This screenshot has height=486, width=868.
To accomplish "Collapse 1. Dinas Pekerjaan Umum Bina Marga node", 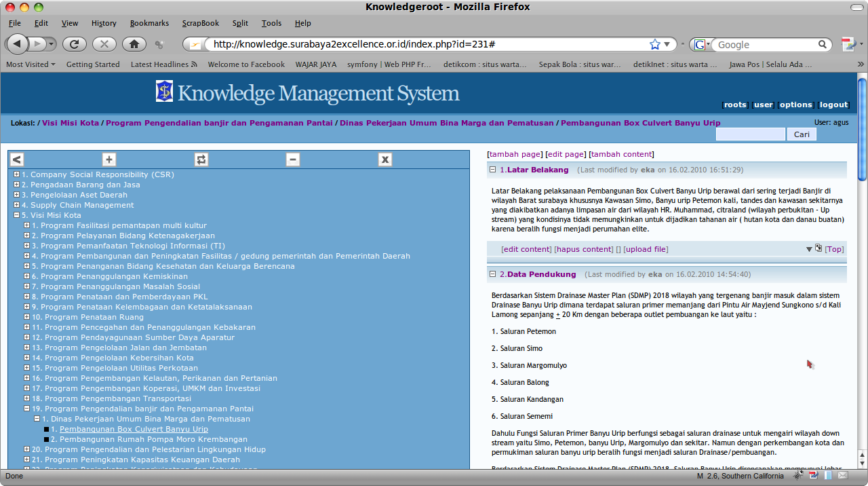I will click(37, 419).
